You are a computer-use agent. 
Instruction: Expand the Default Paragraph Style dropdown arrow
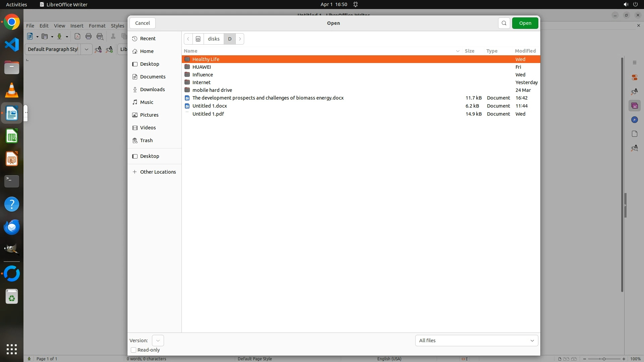point(86,49)
